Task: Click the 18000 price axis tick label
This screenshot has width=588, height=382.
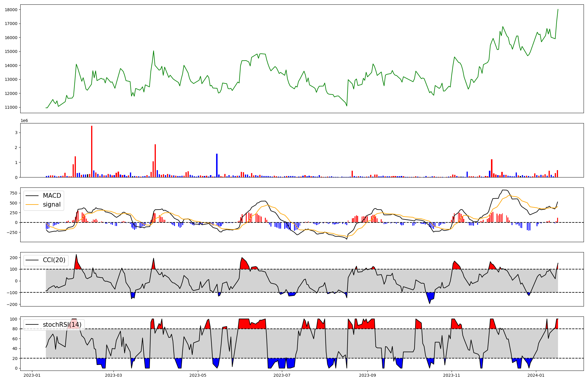Action: tap(11, 10)
